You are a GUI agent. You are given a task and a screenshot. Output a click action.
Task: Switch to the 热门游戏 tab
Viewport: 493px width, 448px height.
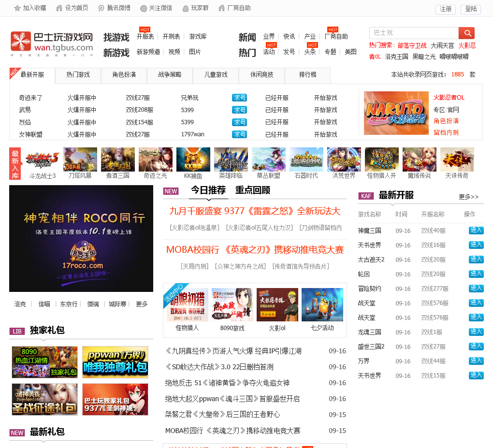pyautogui.click(x=78, y=75)
